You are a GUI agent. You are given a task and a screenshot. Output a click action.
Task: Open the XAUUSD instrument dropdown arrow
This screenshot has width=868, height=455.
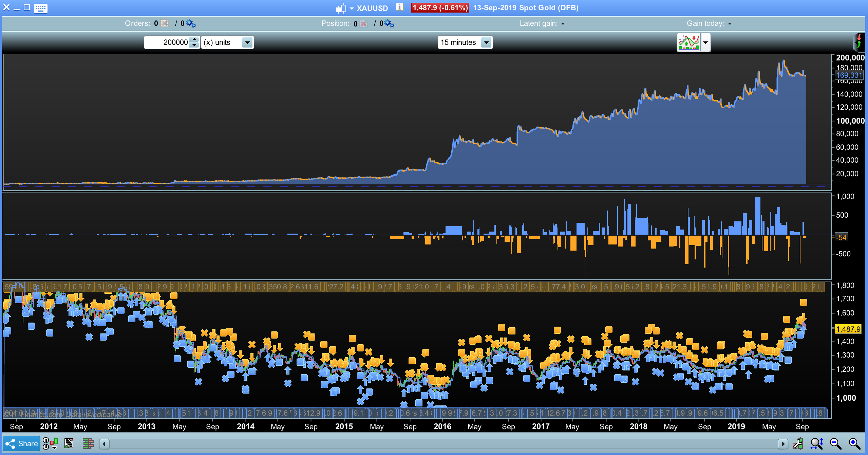[352, 8]
